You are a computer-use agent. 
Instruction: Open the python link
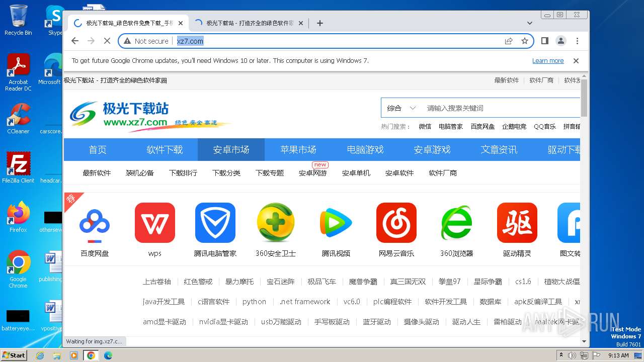tap(254, 302)
